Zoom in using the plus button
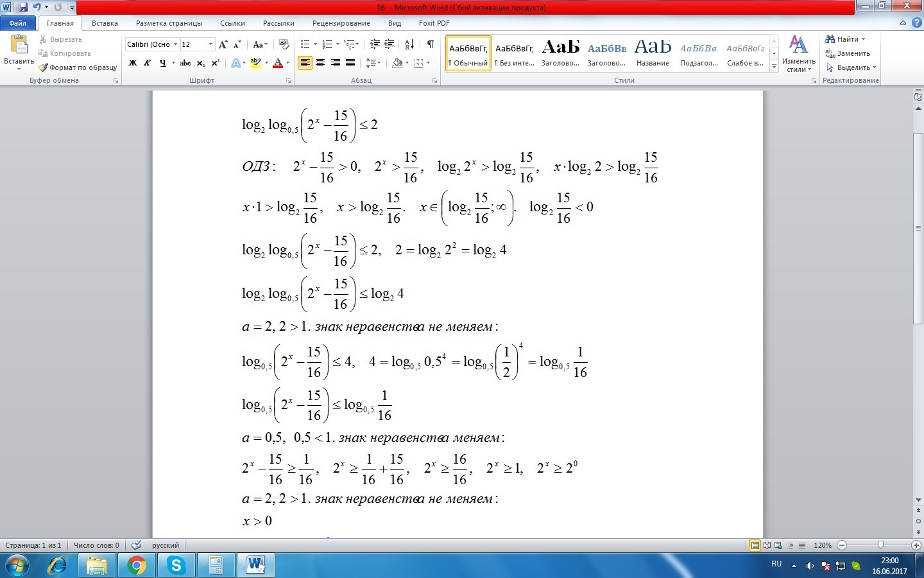This screenshot has width=924, height=578. [916, 545]
